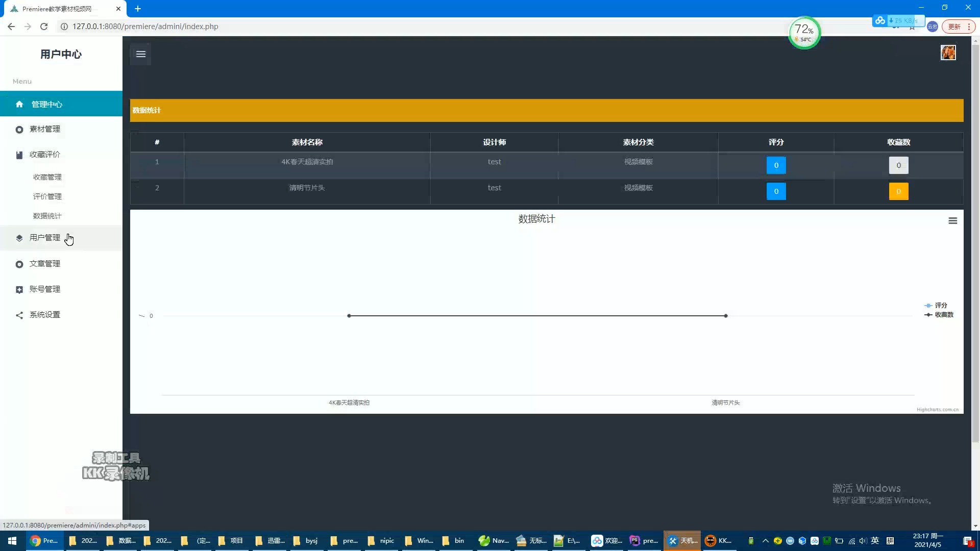Expand the 文章管理 menu

pyautogui.click(x=61, y=264)
